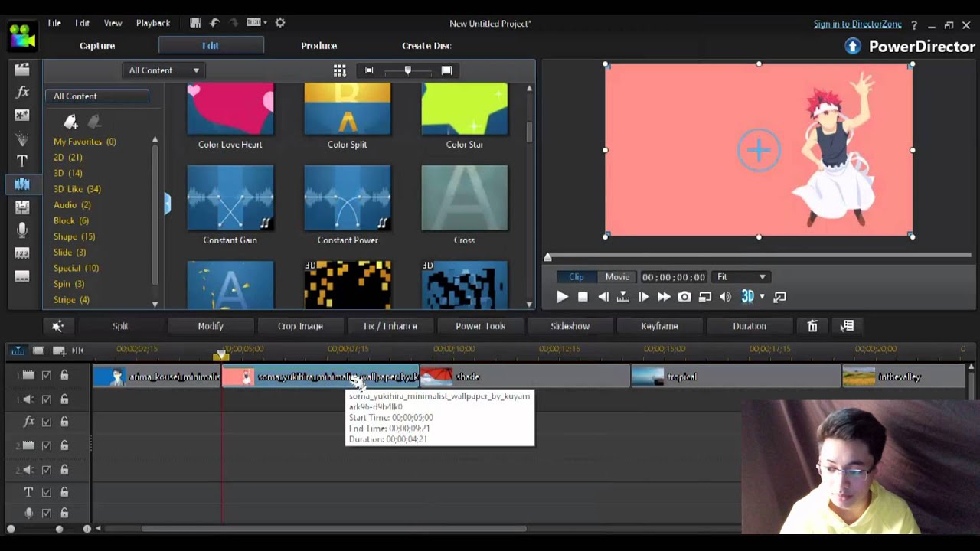
Task: Adjust library thumbnail size slider
Action: point(407,70)
